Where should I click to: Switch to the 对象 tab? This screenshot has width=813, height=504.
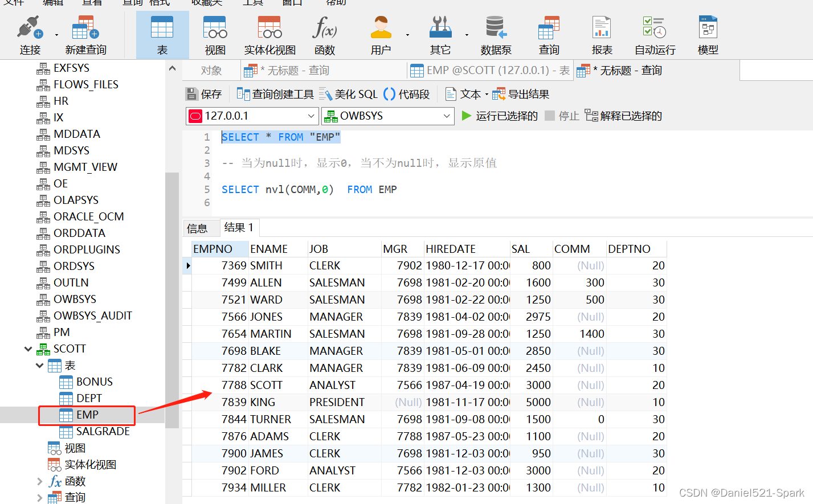[x=211, y=70]
